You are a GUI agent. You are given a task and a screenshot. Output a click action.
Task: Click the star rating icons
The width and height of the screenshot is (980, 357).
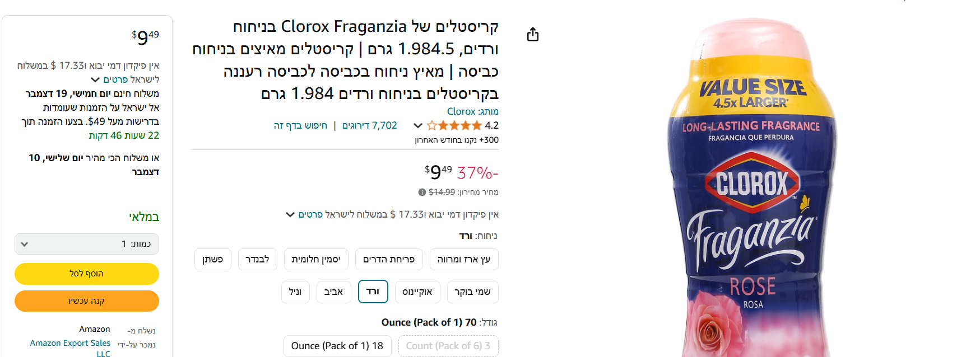[454, 125]
